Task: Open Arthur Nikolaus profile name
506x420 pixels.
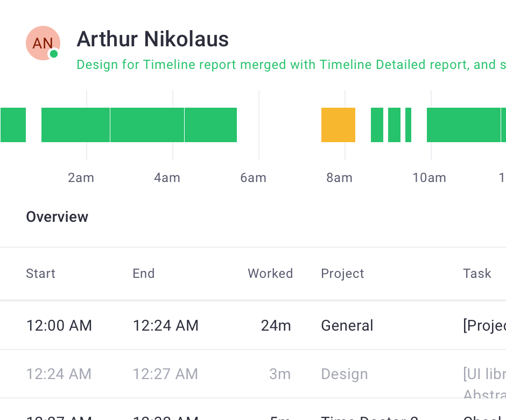Action: point(153,39)
